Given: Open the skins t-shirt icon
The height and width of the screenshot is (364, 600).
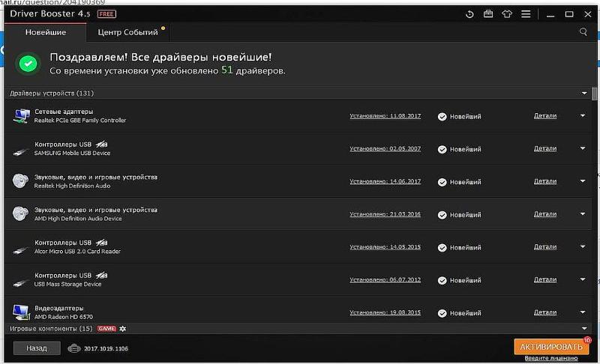Looking at the screenshot, I should [507, 14].
